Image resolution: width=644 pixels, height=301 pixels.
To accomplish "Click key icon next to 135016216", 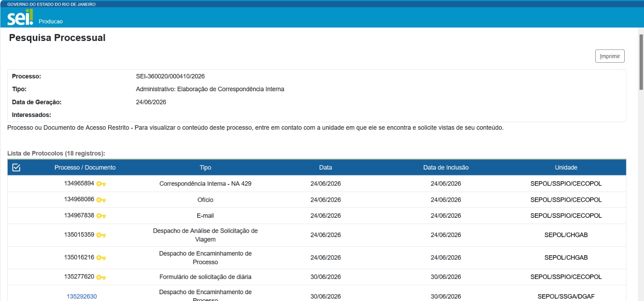I will pos(101,258).
